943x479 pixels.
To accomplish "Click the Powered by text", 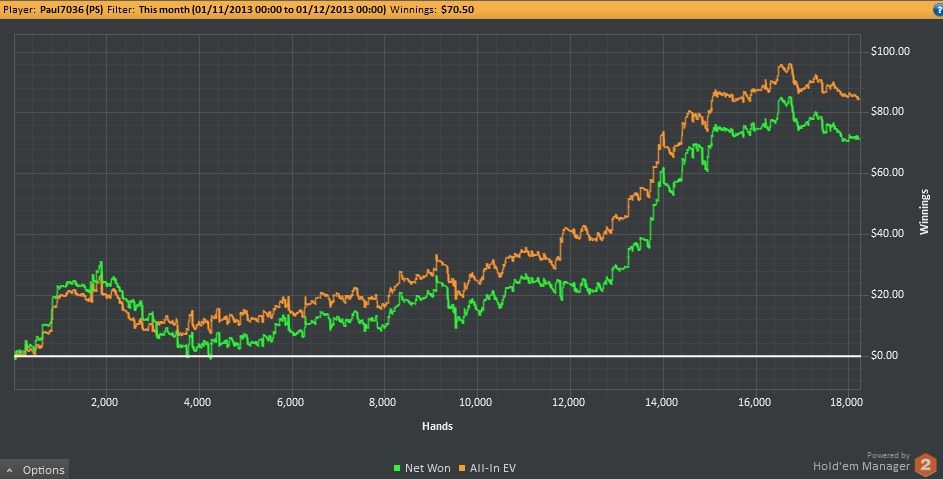I will 888,456.
